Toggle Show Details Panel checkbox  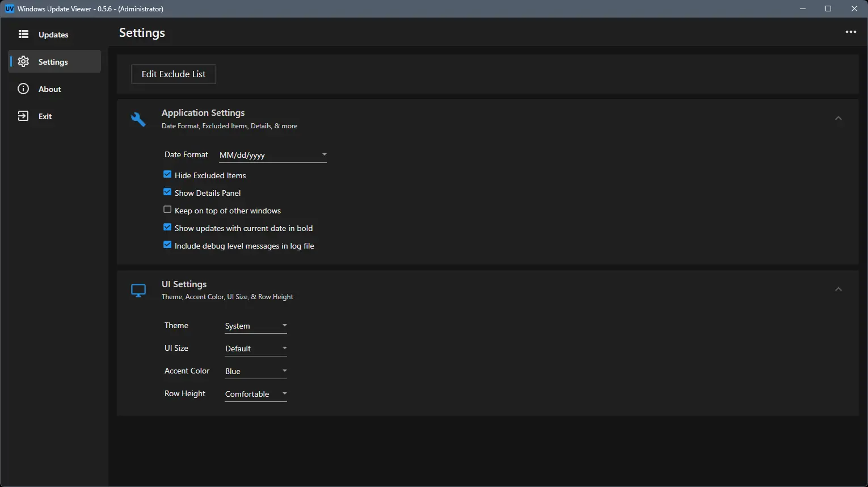(x=167, y=192)
